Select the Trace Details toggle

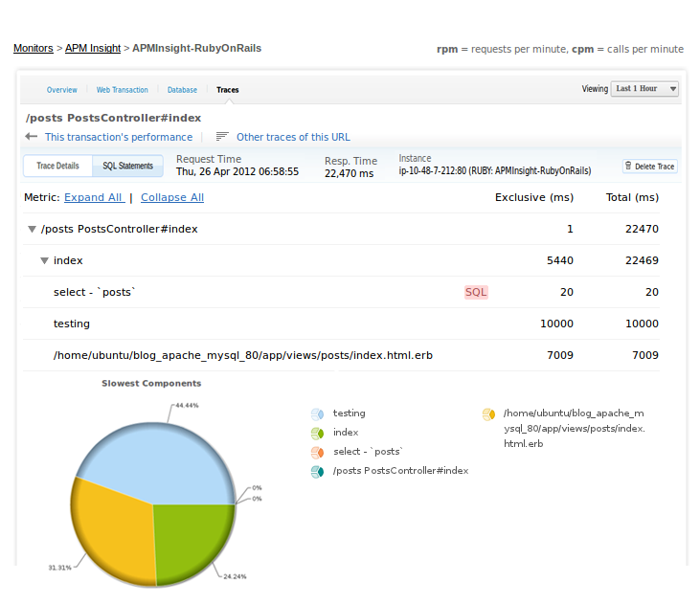(x=58, y=166)
